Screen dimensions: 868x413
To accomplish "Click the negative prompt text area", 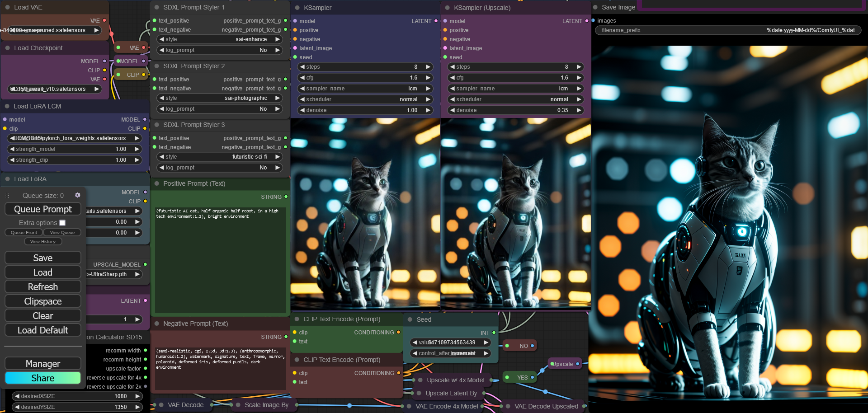I will coord(220,368).
